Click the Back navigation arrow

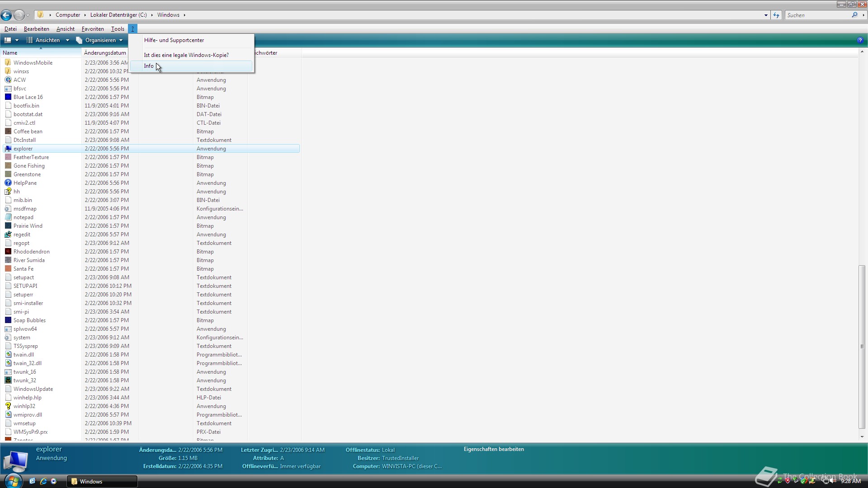click(x=6, y=15)
